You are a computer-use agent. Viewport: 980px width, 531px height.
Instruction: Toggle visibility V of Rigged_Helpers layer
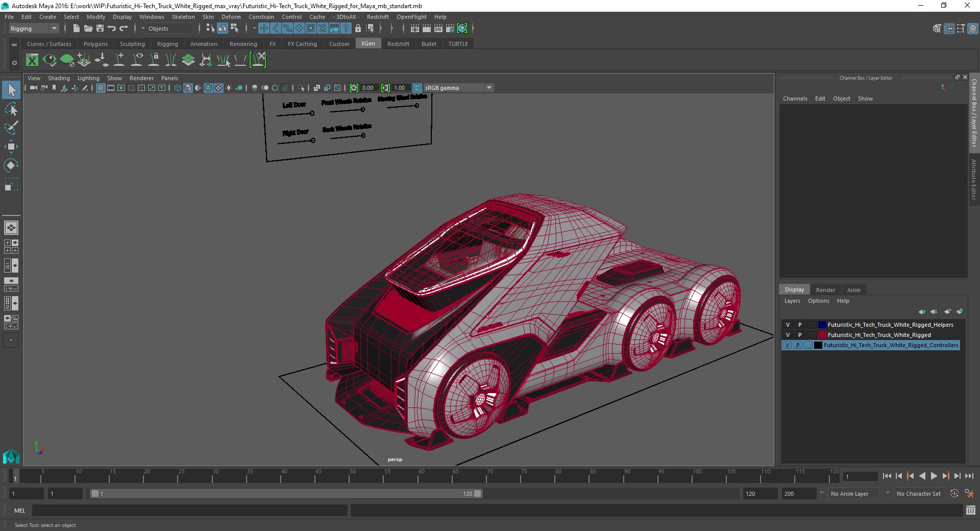pyautogui.click(x=788, y=325)
